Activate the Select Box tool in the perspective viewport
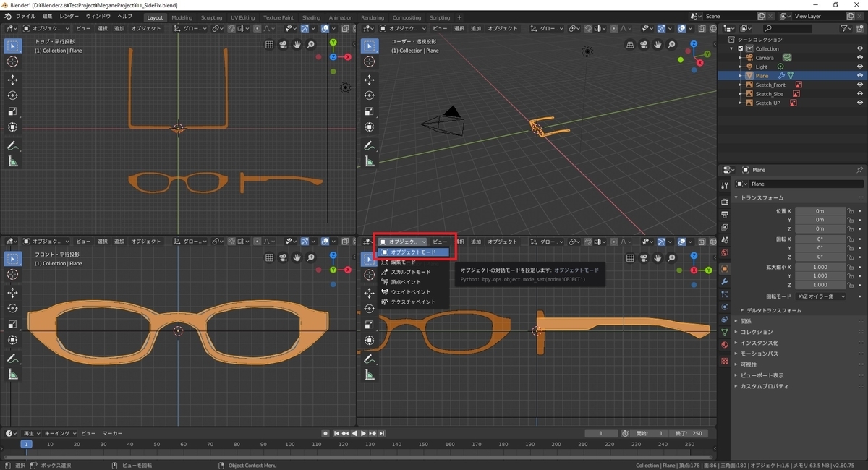This screenshot has width=868, height=470. (368, 46)
